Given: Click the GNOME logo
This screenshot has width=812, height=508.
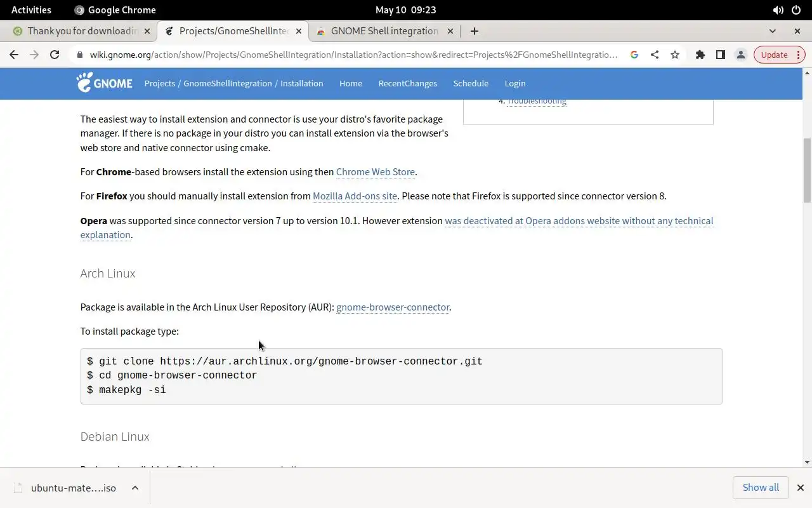Looking at the screenshot, I should tap(104, 83).
